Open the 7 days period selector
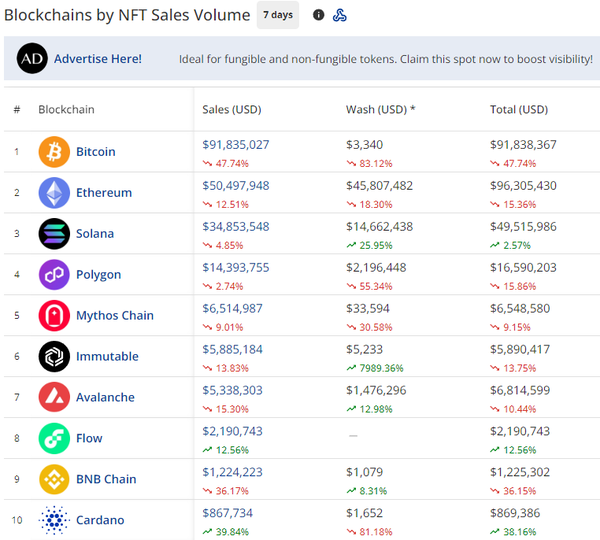600x540 pixels. (278, 15)
